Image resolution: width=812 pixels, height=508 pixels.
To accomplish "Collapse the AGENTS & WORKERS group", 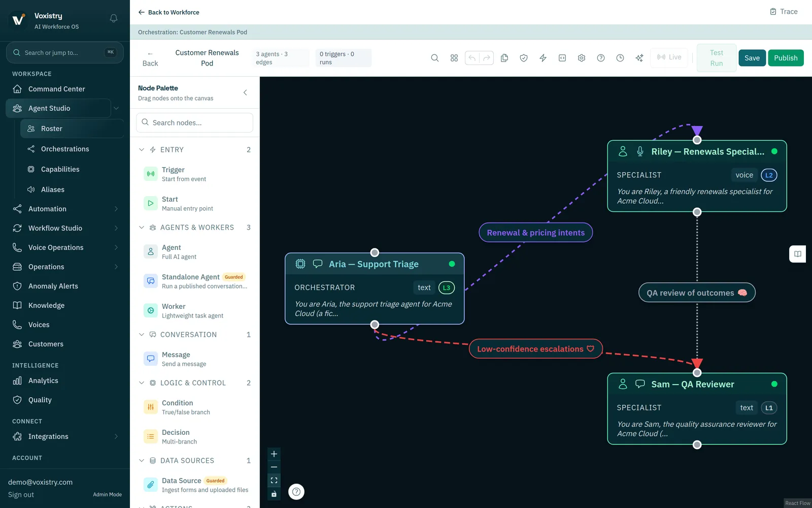I will [142, 228].
